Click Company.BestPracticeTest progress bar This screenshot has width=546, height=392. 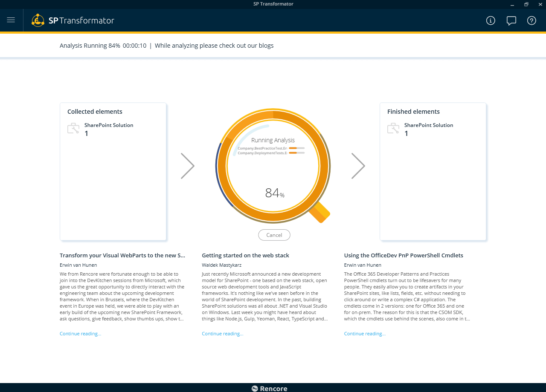(297, 148)
